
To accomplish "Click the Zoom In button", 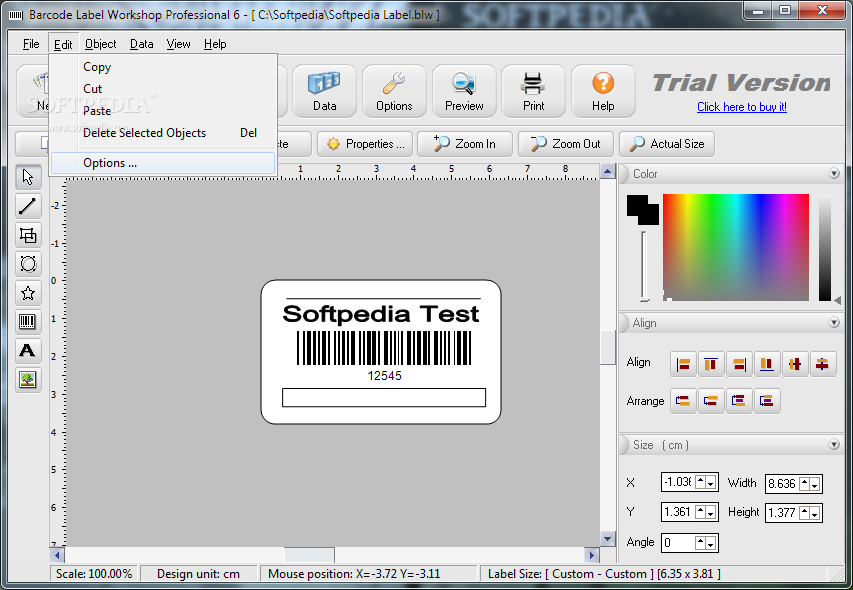I will [x=465, y=144].
